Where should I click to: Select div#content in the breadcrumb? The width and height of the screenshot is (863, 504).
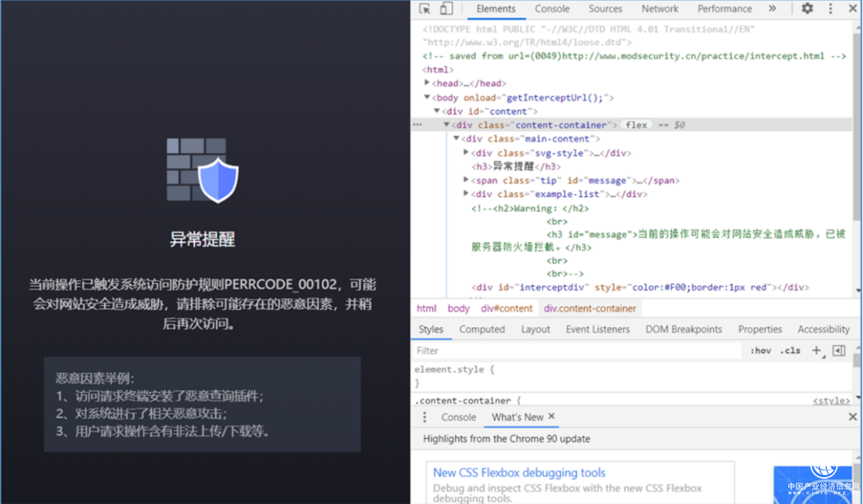point(507,308)
